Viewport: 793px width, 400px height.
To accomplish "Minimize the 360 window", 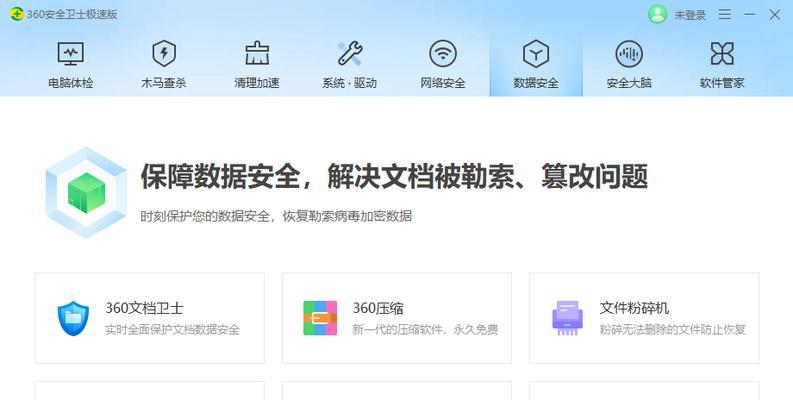I will click(750, 14).
